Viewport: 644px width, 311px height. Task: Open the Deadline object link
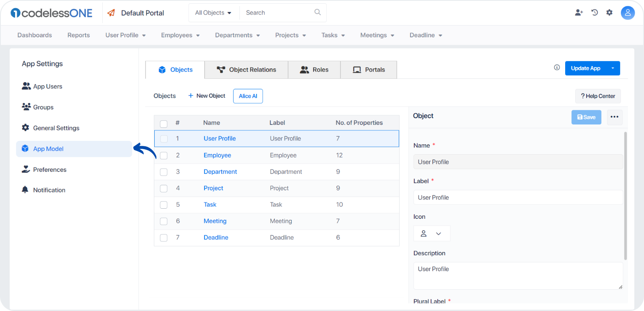point(216,237)
